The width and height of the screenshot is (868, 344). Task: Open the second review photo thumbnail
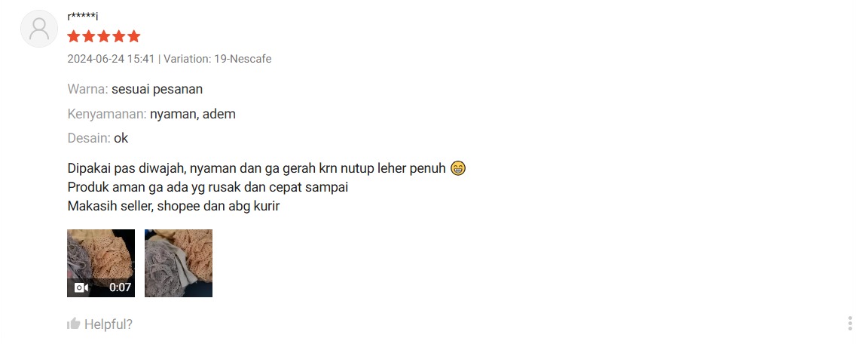coord(179,263)
